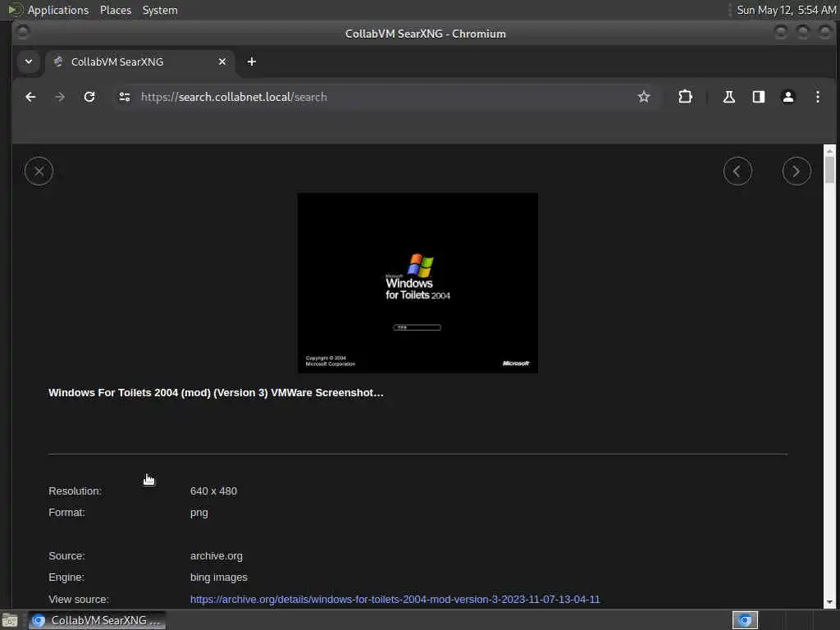Close the image detail view
This screenshot has height=630, width=840.
[x=39, y=171]
